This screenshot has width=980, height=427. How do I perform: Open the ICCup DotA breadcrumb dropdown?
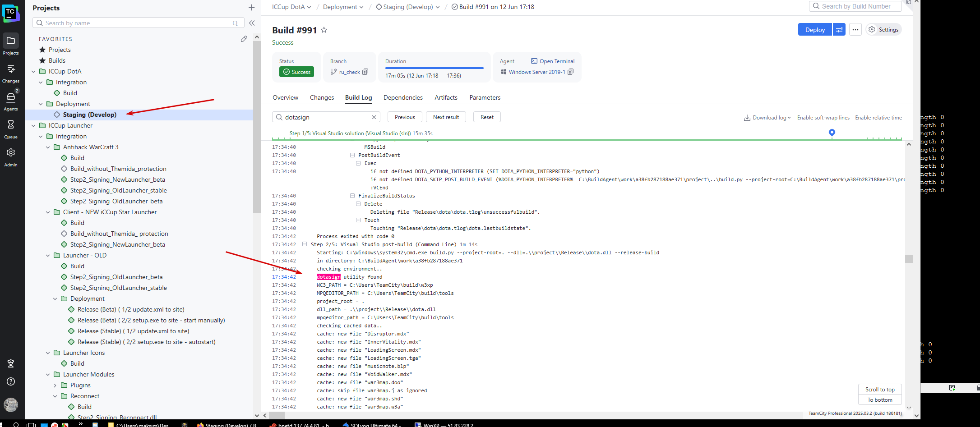click(309, 7)
